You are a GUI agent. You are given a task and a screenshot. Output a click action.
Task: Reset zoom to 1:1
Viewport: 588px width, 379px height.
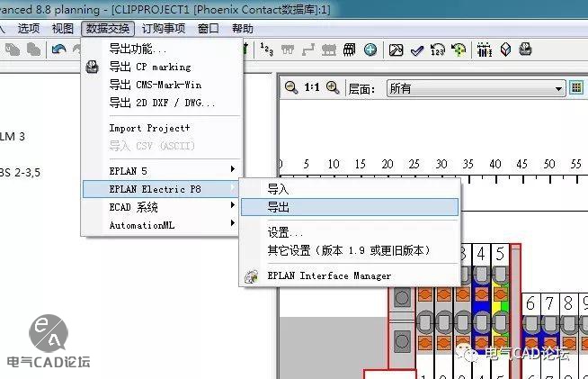[312, 87]
